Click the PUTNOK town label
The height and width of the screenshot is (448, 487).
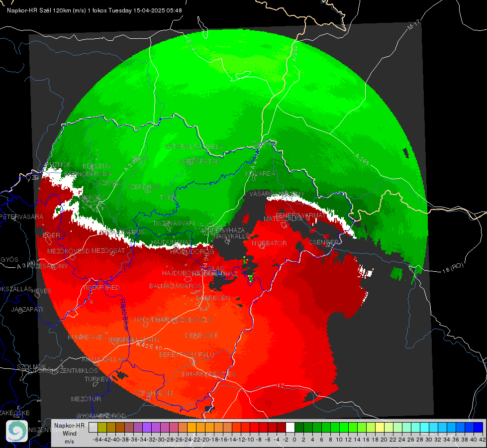tap(58, 164)
